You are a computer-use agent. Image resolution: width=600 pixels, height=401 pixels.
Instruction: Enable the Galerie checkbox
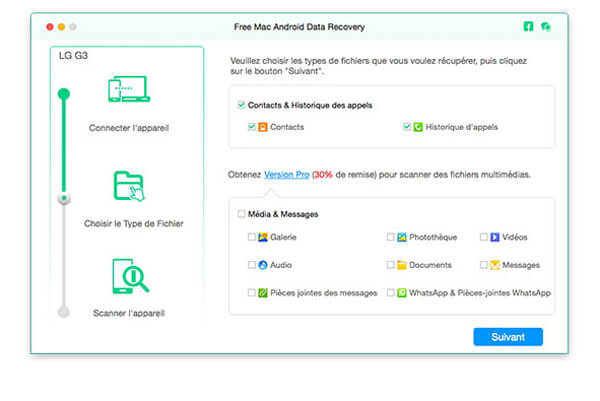tap(251, 237)
